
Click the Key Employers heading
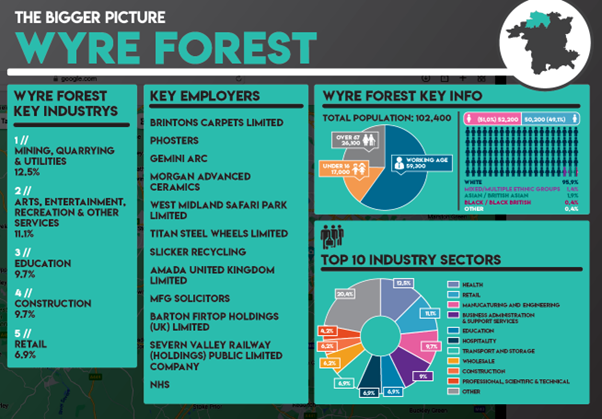pyautogui.click(x=205, y=96)
